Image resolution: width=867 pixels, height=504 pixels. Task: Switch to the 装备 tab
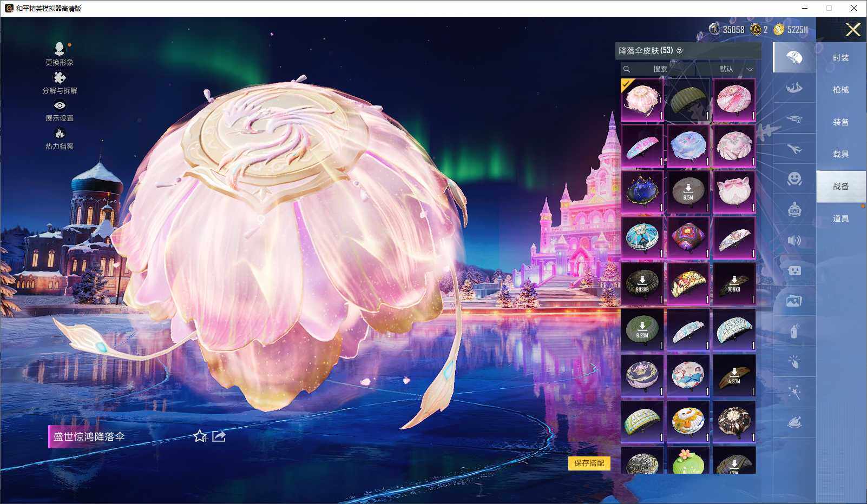841,122
